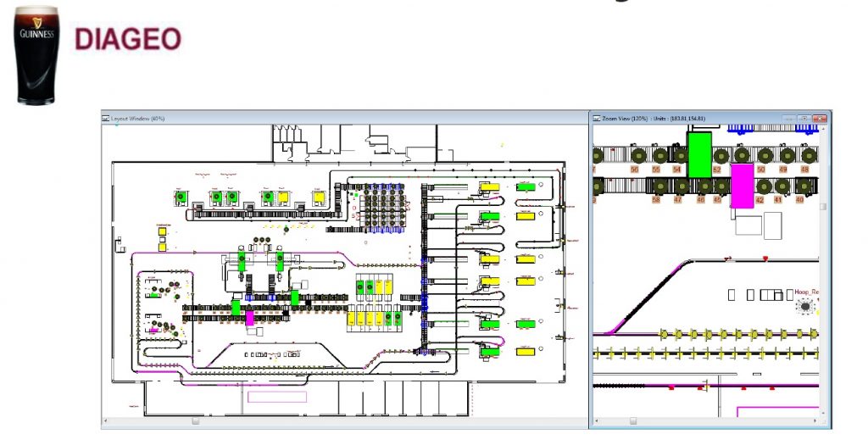Viewport: 868px width, 445px height.
Task: Click the Zoom View title bar icon
Action: [597, 118]
